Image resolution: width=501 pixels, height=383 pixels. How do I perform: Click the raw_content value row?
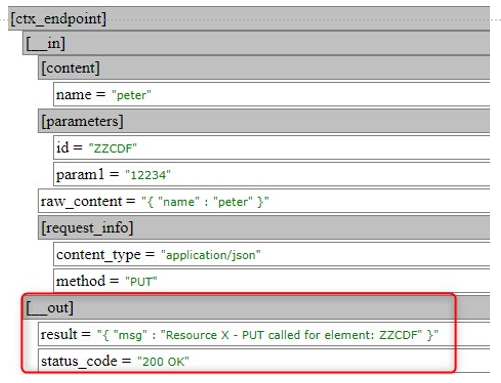pyautogui.click(x=264, y=201)
